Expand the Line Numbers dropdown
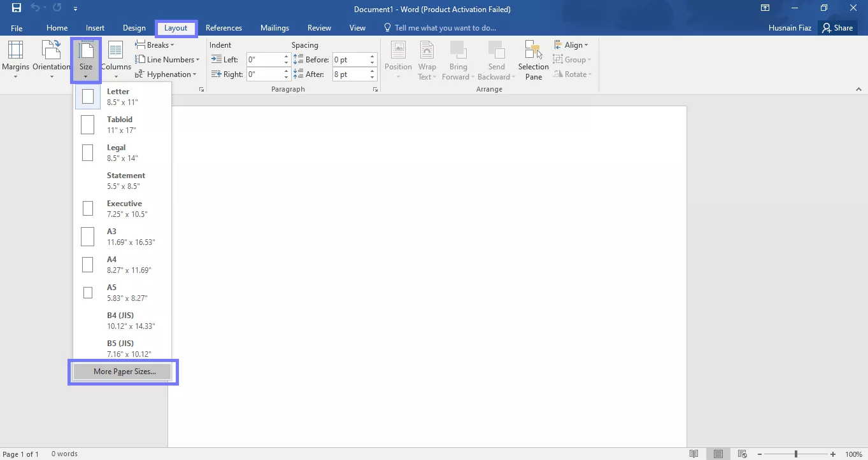Image resolution: width=868 pixels, height=460 pixels. pyautogui.click(x=167, y=60)
